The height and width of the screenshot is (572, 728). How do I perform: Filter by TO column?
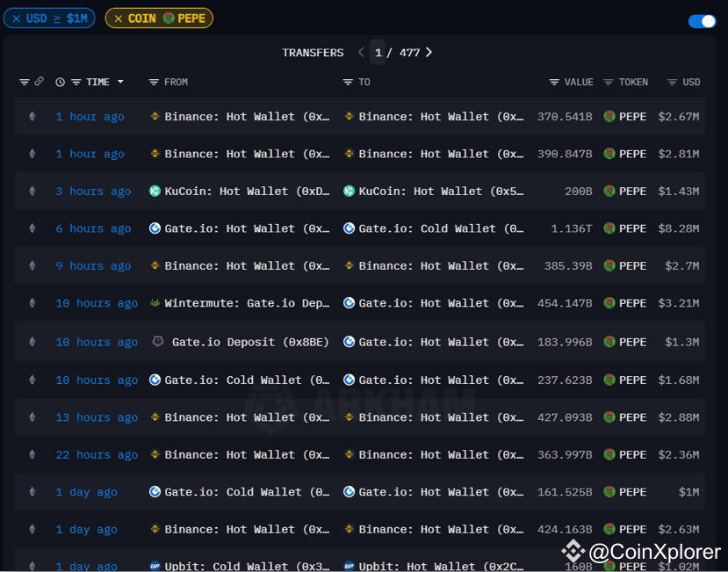[x=348, y=83]
